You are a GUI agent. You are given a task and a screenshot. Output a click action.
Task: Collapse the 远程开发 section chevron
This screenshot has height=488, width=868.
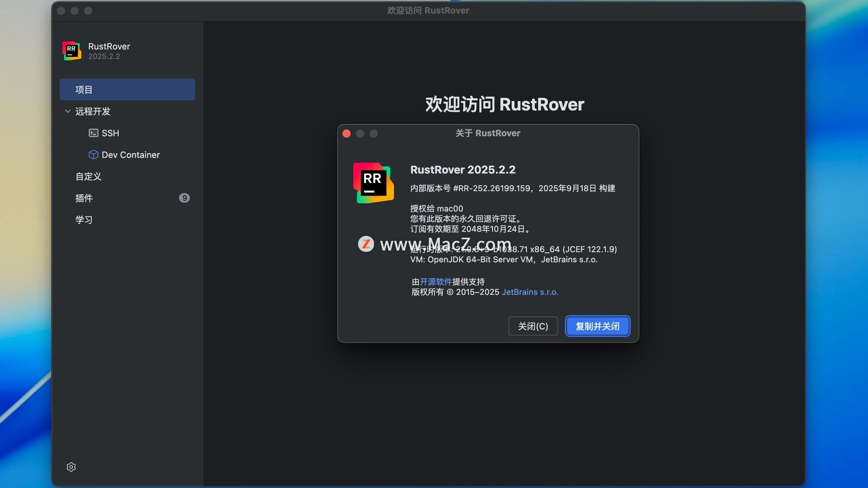68,111
